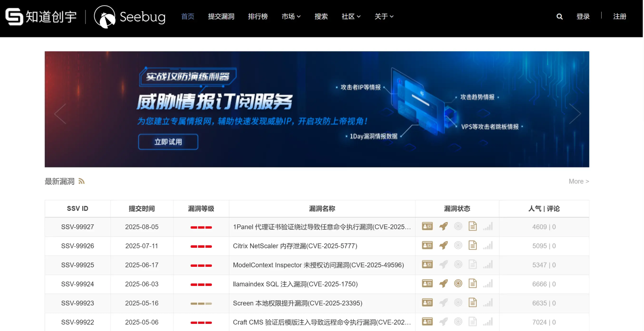644x331 pixels.
Task: Expand the 市场 dropdown menu
Action: [x=291, y=17]
